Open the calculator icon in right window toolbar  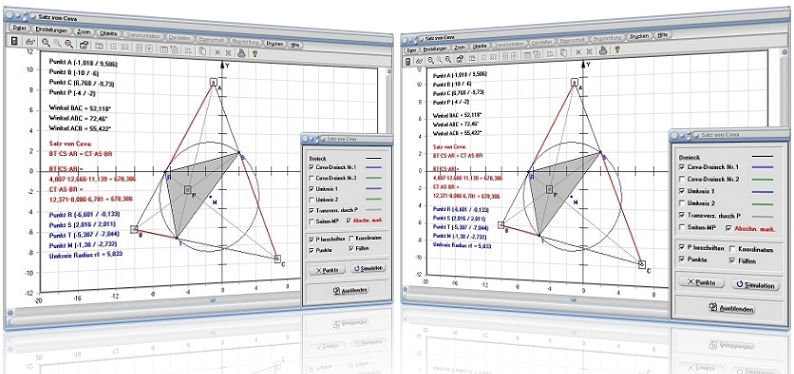pos(408,61)
